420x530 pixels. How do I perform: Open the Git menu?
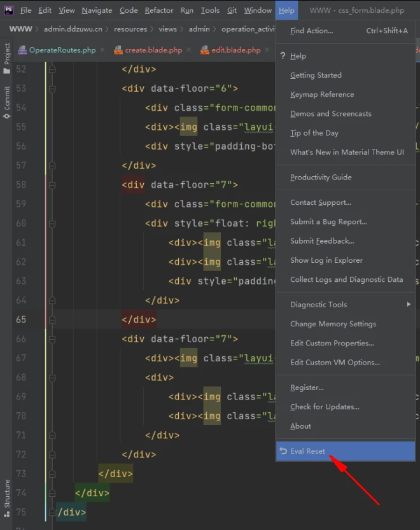pos(232,10)
